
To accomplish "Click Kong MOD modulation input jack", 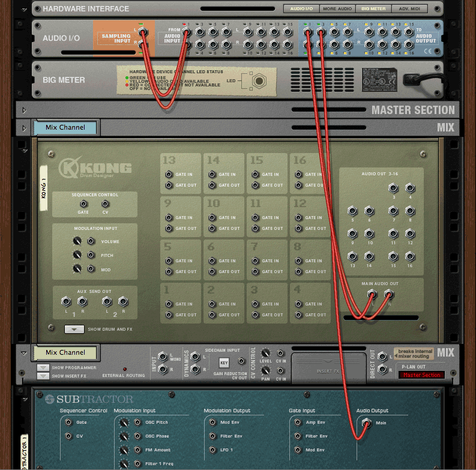I will tap(91, 269).
